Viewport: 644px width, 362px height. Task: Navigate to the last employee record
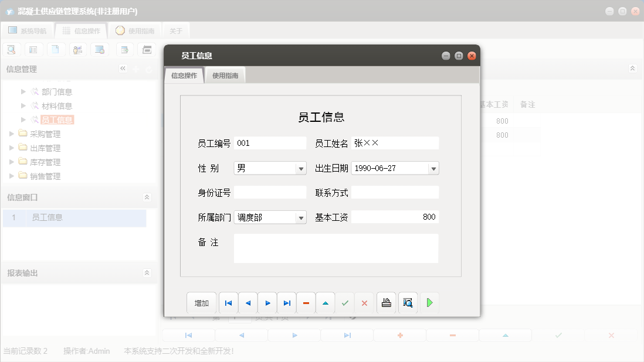(287, 302)
